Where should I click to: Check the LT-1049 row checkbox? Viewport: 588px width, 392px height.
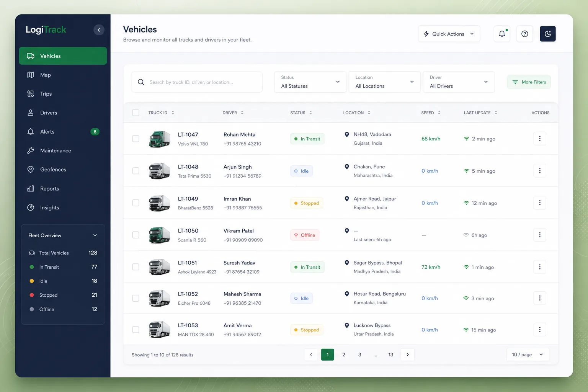tap(136, 203)
